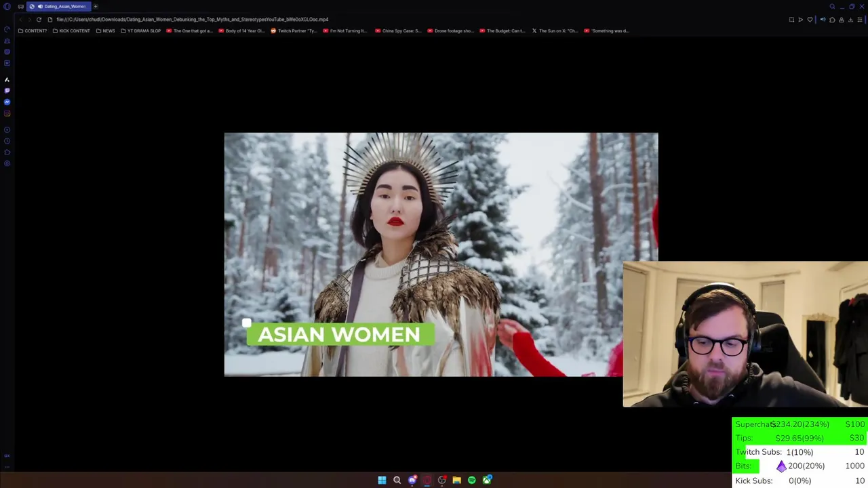Click the webcam overlay of the streamer
The width and height of the screenshot is (868, 488).
point(745,334)
